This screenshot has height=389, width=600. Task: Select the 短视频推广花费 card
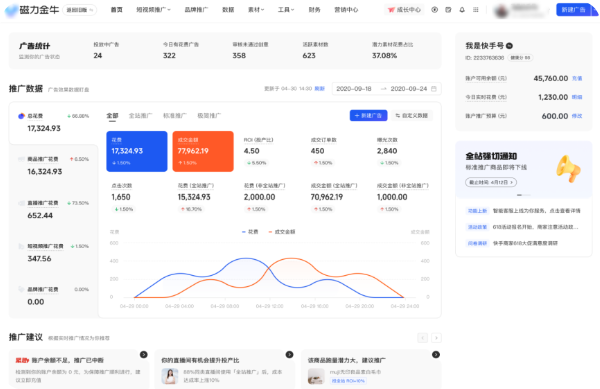[x=54, y=253]
